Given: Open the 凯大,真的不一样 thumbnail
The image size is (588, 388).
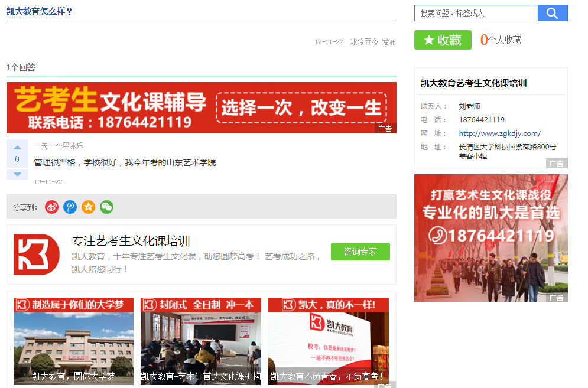Looking at the screenshot, I should (x=329, y=341).
